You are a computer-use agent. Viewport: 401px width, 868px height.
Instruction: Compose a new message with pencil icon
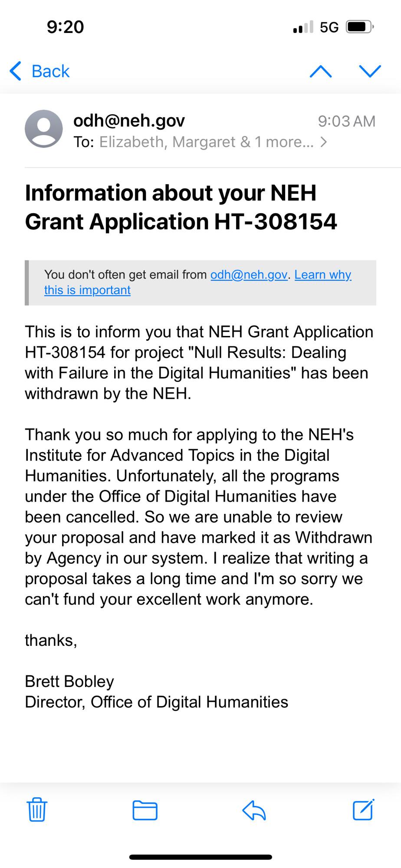coord(364,809)
